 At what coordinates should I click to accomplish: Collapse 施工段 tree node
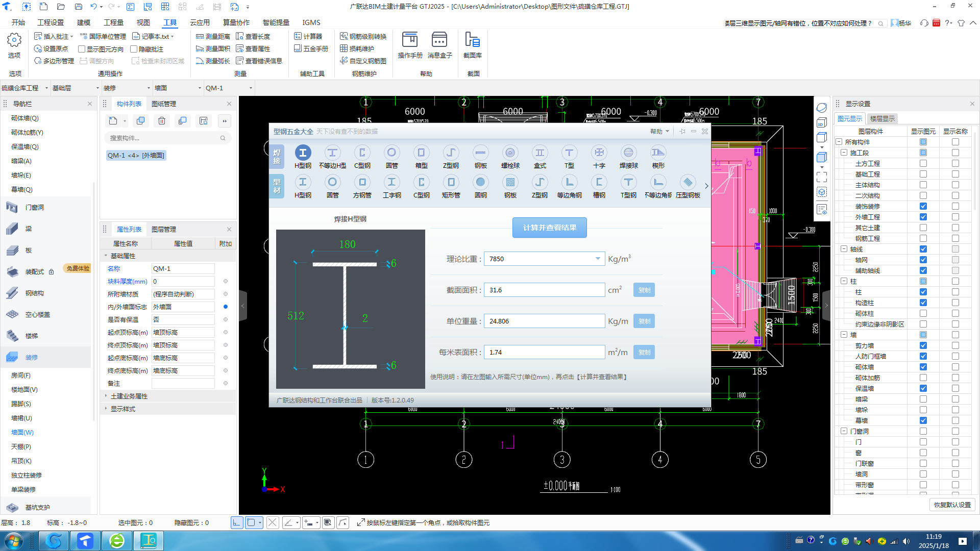click(x=844, y=153)
